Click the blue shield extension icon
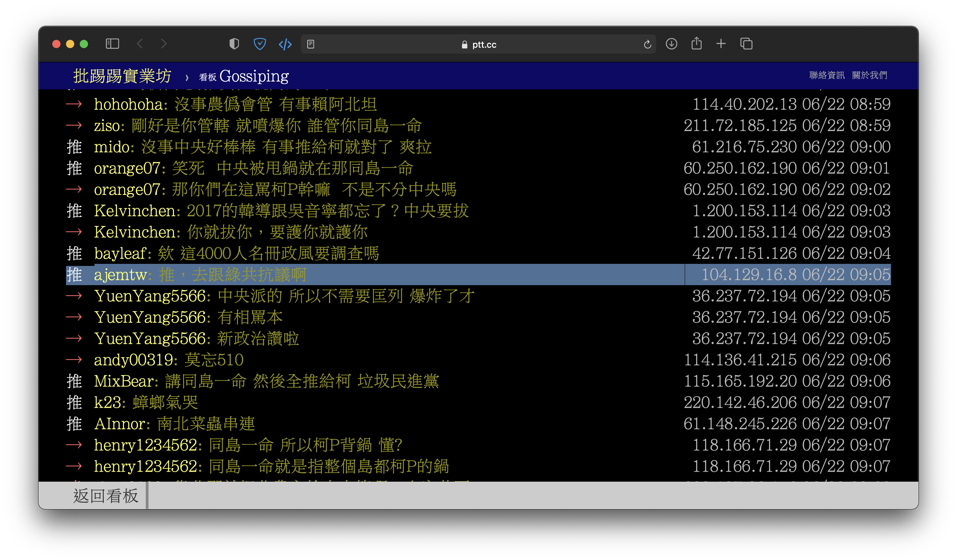This screenshot has height=560, width=957. [x=260, y=44]
